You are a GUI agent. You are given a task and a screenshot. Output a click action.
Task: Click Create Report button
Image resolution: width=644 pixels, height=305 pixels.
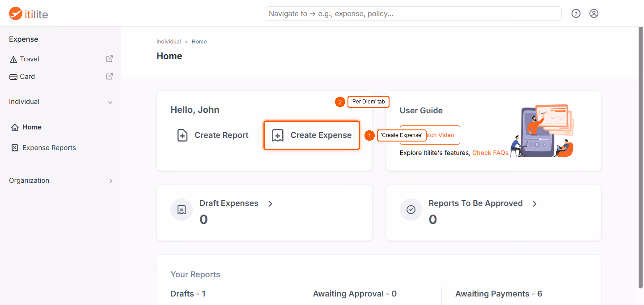tap(212, 135)
